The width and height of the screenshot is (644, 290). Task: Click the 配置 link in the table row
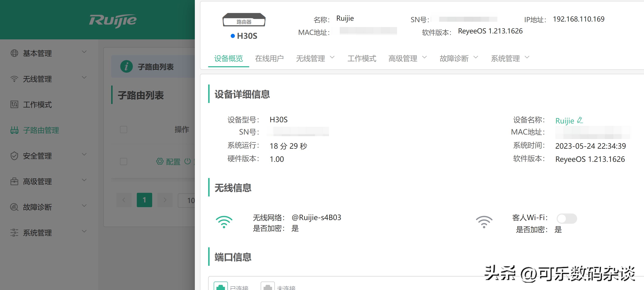[x=173, y=162]
